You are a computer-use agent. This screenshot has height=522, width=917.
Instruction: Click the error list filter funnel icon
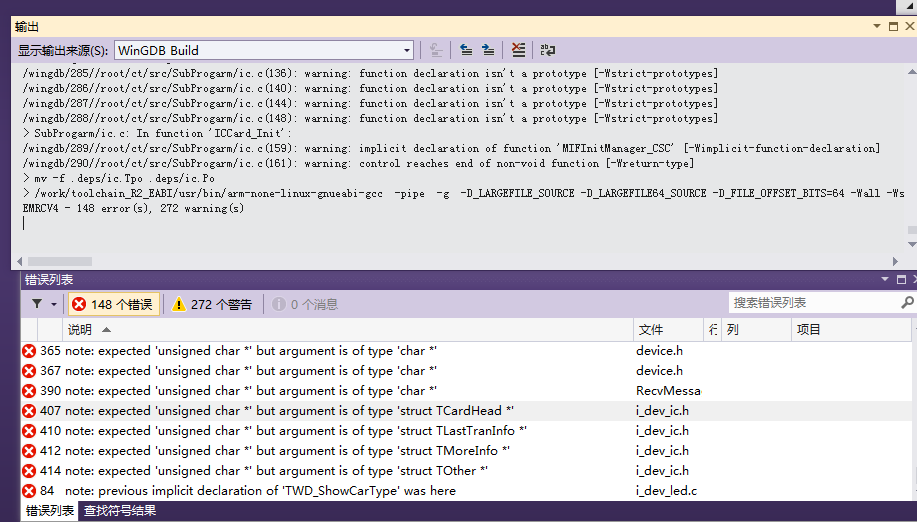(37, 304)
